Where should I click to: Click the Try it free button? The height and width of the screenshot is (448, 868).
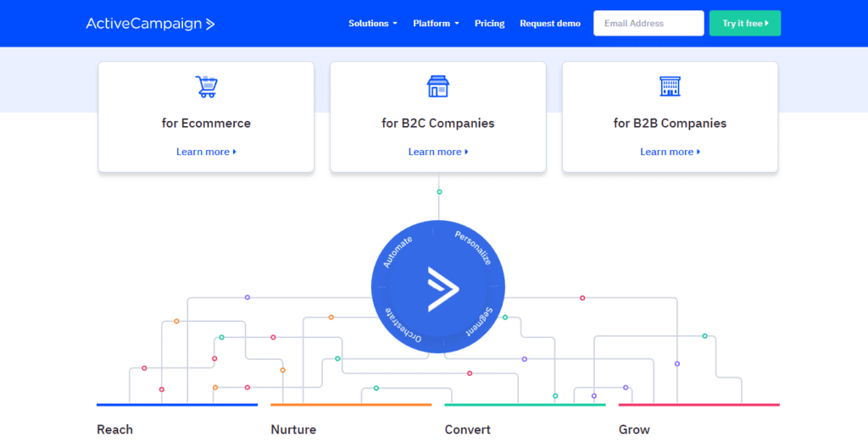[745, 23]
